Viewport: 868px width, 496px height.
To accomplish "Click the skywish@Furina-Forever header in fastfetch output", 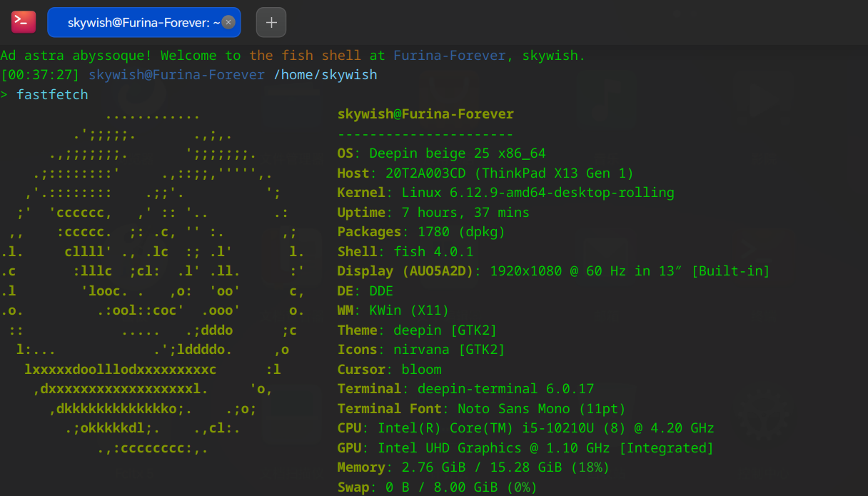I will pyautogui.click(x=425, y=114).
